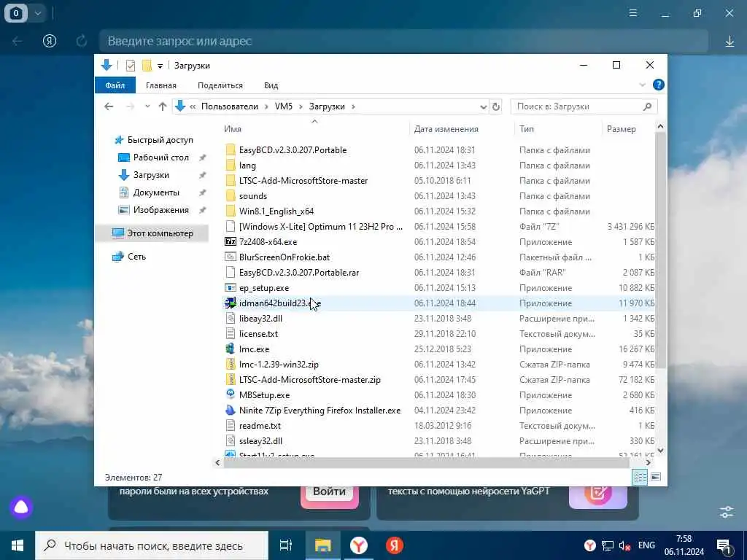This screenshot has width=747, height=560.
Task: Expand hidden path chevron in address bar
Action: coord(193,106)
